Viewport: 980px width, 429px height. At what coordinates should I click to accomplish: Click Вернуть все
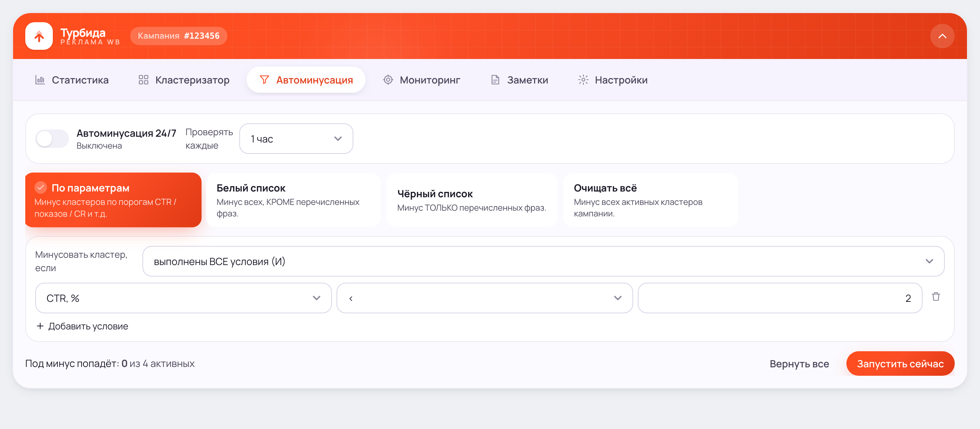point(799,364)
